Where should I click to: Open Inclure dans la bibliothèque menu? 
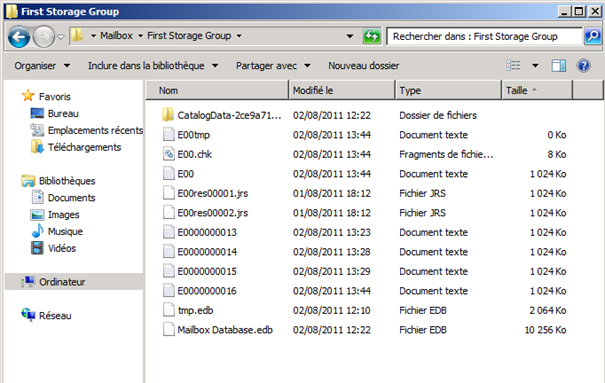tap(153, 66)
